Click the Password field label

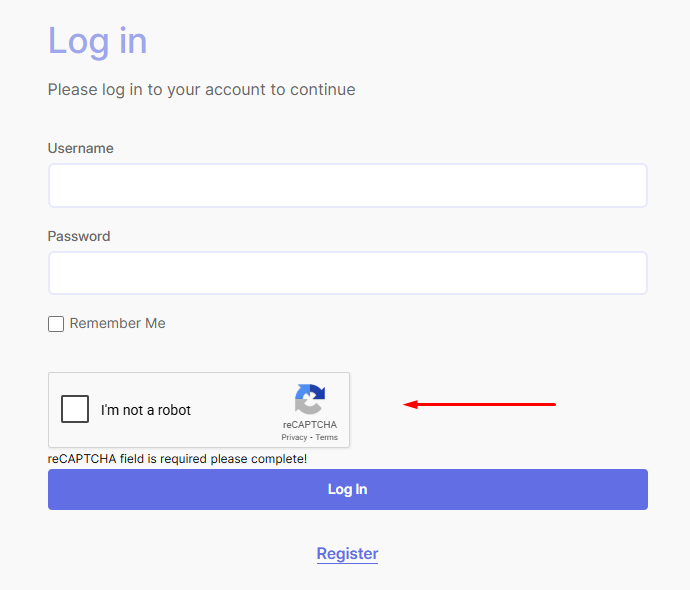[x=79, y=236]
